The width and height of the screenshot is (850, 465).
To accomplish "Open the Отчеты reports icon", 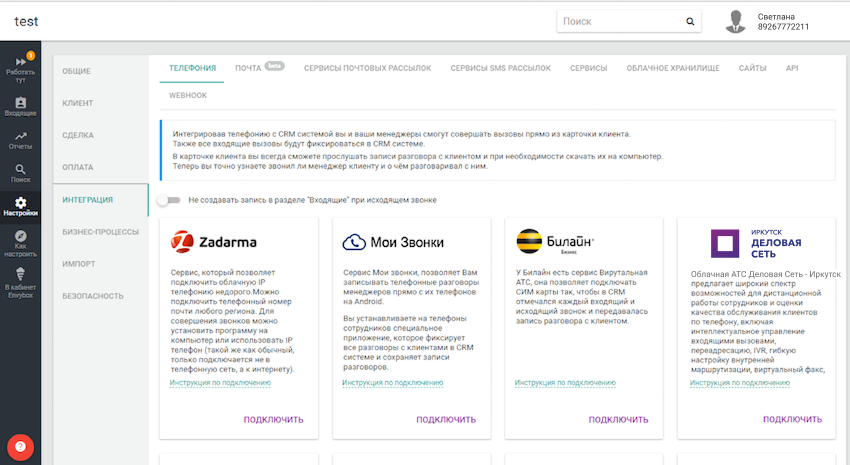I will pyautogui.click(x=20, y=140).
